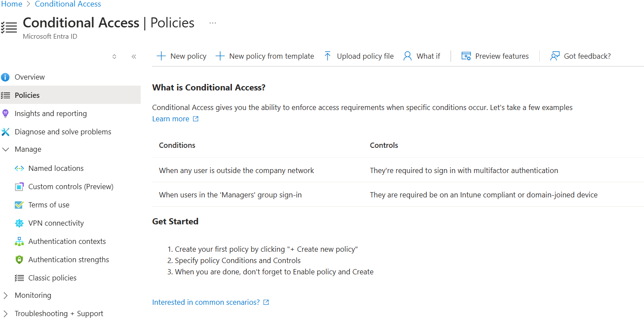This screenshot has width=644, height=330.
Task: Click New policy from template button
Action: [x=265, y=56]
